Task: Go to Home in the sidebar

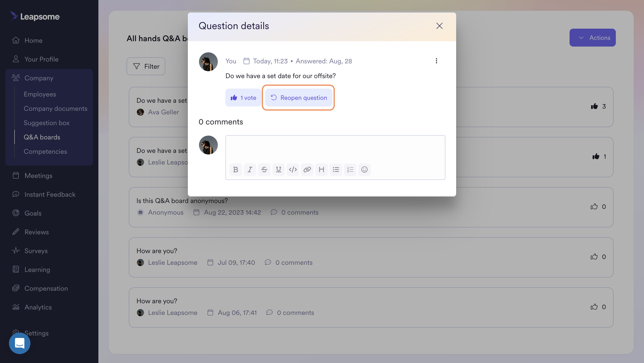Action: click(x=33, y=40)
